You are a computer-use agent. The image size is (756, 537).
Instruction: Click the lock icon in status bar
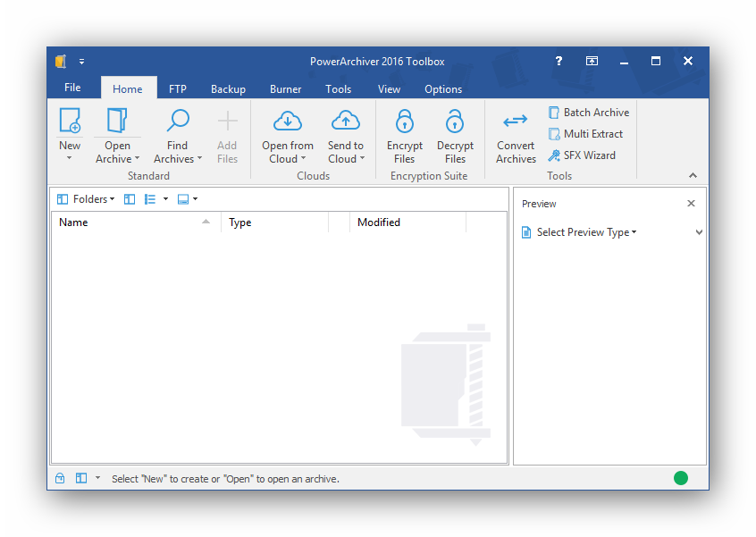[60, 478]
